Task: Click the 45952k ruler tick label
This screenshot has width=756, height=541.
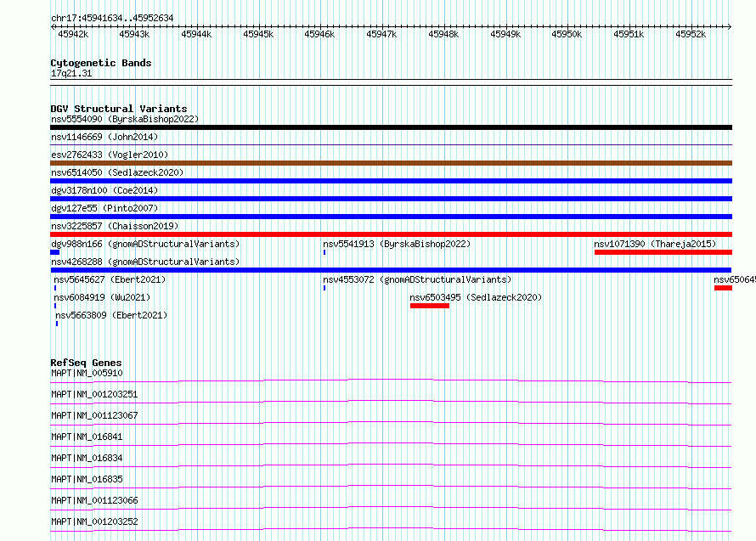Action: pos(691,34)
